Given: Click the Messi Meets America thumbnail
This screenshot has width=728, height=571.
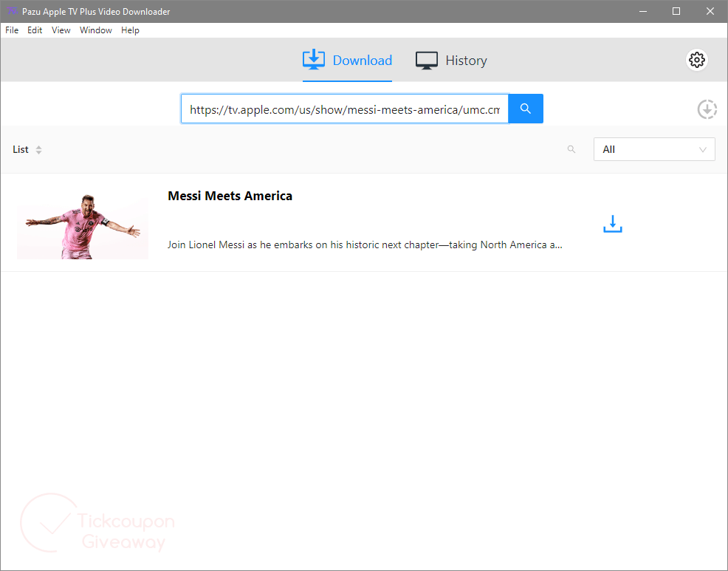Looking at the screenshot, I should (x=83, y=226).
